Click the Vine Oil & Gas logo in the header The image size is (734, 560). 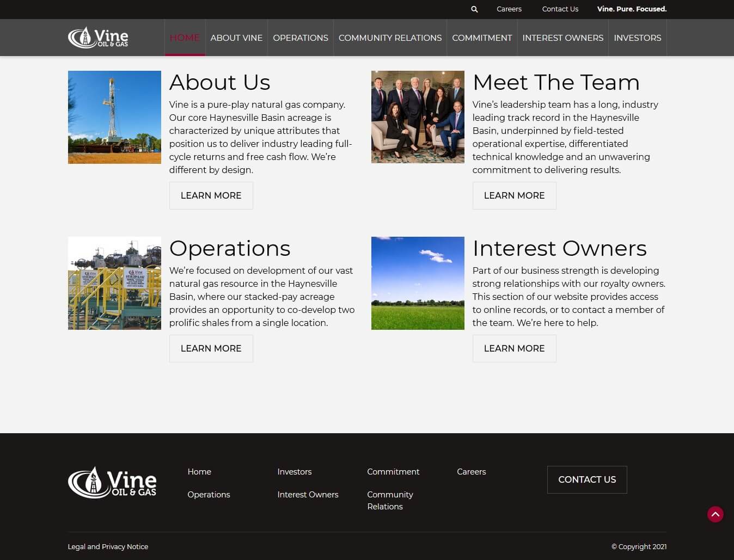pos(98,37)
